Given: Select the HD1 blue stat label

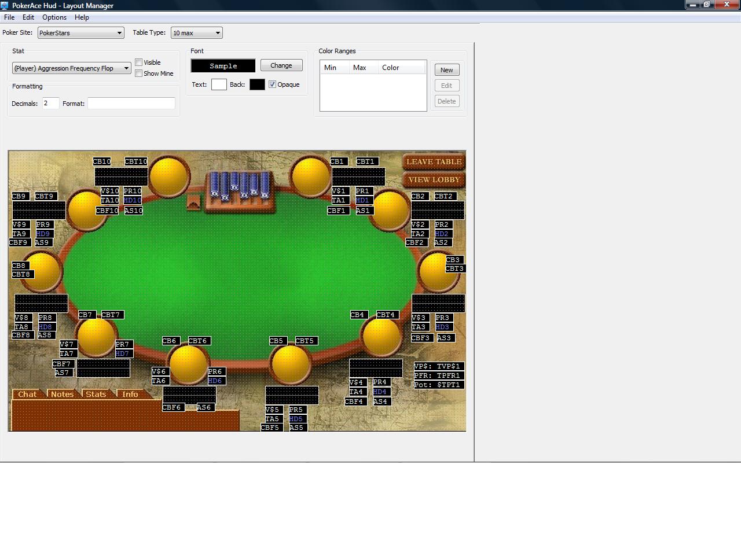Looking at the screenshot, I should coord(362,201).
